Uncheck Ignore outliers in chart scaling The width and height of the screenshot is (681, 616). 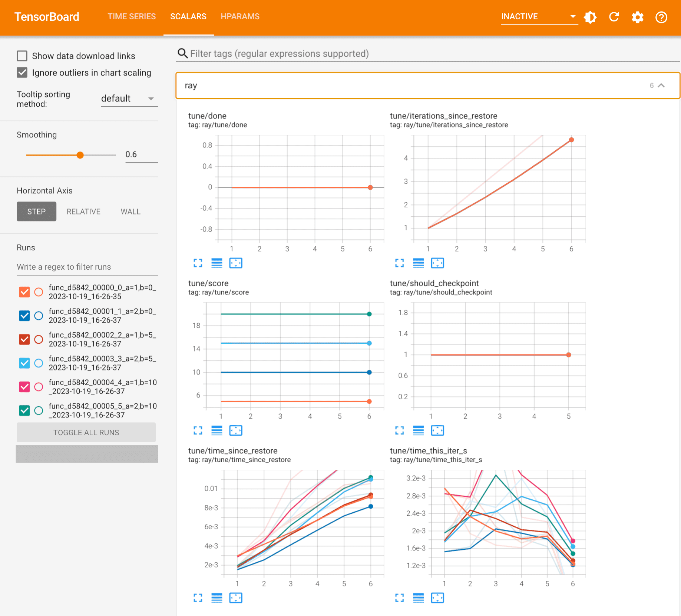pyautogui.click(x=22, y=73)
